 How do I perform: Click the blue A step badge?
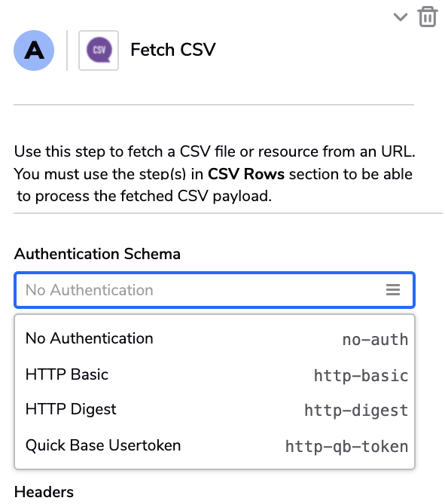tap(34, 50)
